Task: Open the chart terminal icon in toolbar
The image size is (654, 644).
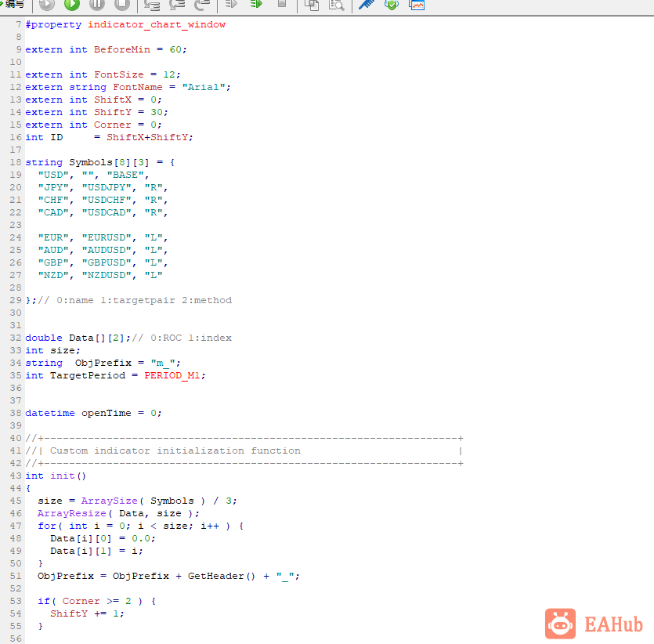Action: click(417, 5)
